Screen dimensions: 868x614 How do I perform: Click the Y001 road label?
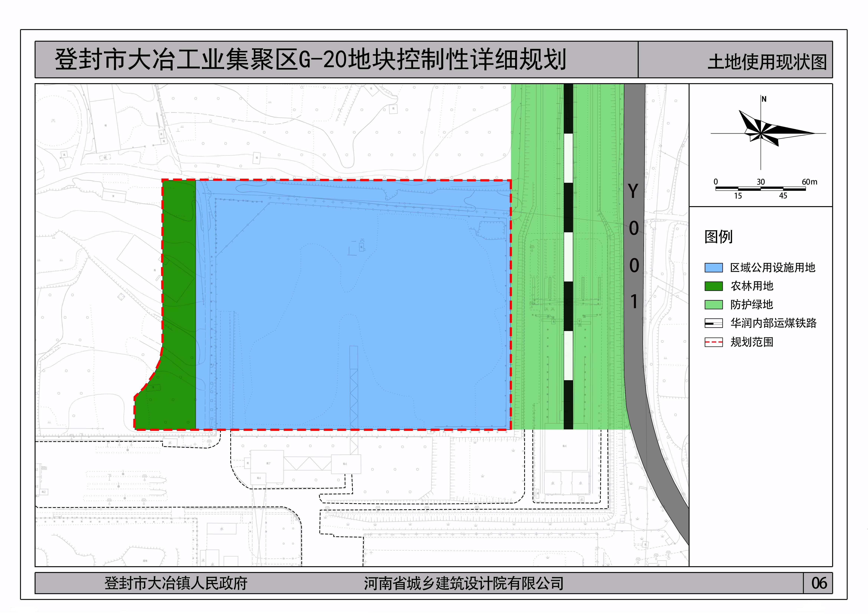[634, 246]
